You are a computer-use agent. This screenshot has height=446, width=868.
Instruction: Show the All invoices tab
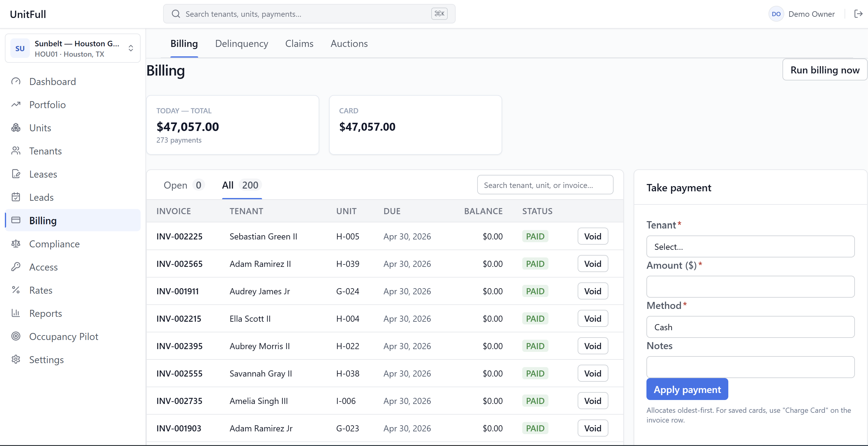coord(242,185)
